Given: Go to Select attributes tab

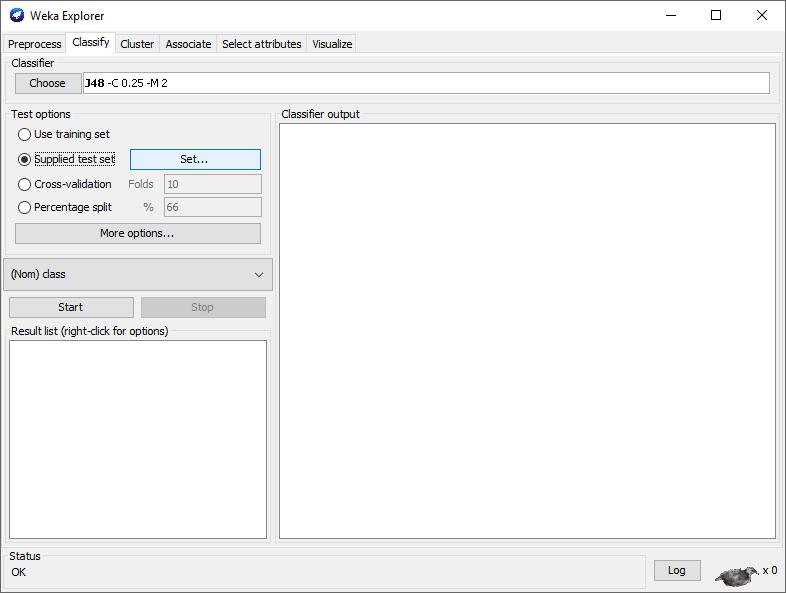Looking at the screenshot, I should coord(262,44).
